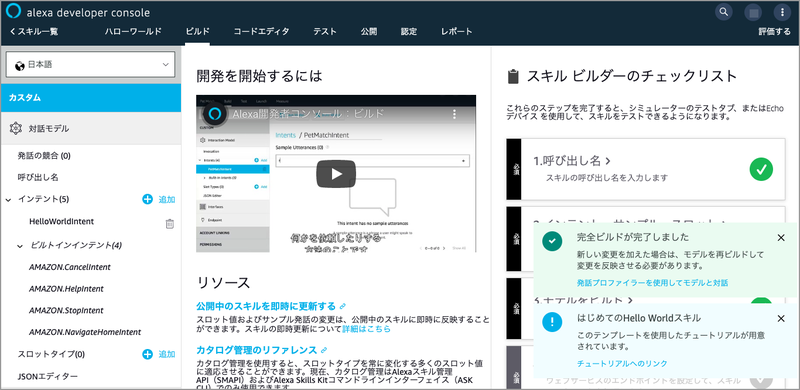Image resolution: width=800 pixels, height=390 pixels.
Task: Click green checkmark for 呼び出し名 step
Action: coord(761,169)
